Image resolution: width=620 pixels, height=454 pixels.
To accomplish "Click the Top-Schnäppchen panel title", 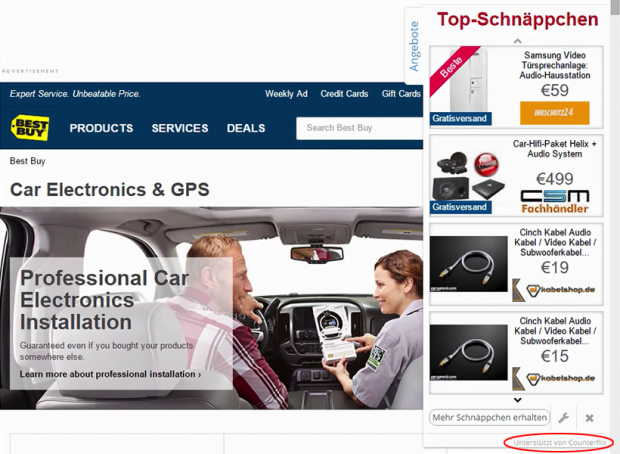I will pos(518,19).
